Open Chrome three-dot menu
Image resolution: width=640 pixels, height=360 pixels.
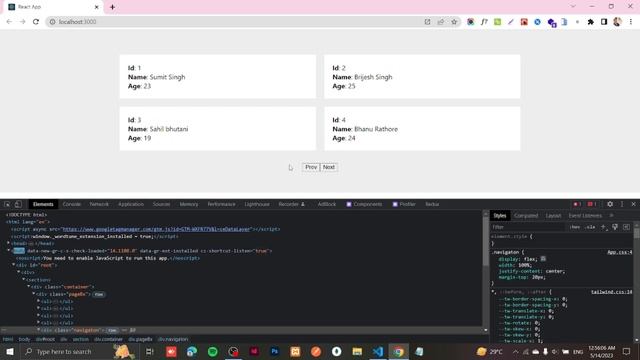pyautogui.click(x=631, y=22)
